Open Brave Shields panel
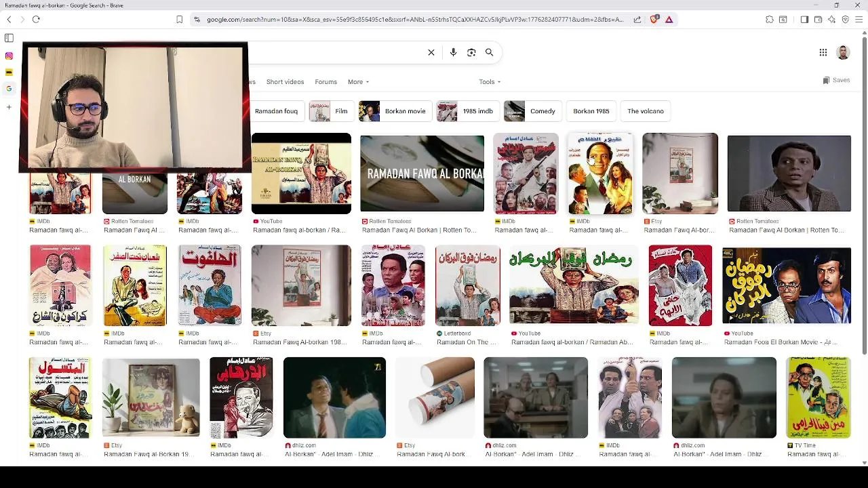The image size is (868, 488). point(654,20)
